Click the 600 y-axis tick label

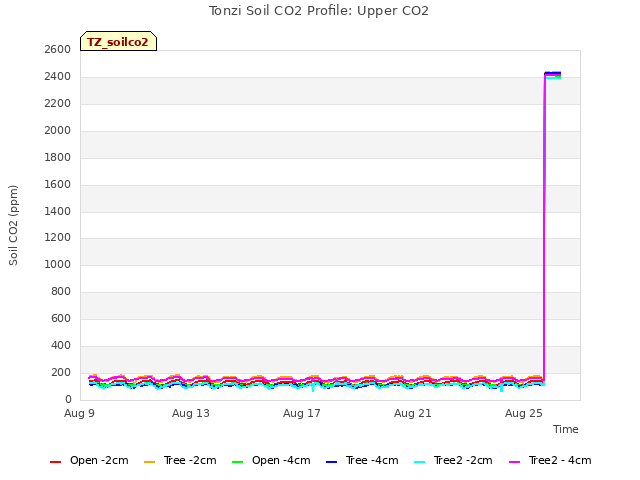pos(61,318)
